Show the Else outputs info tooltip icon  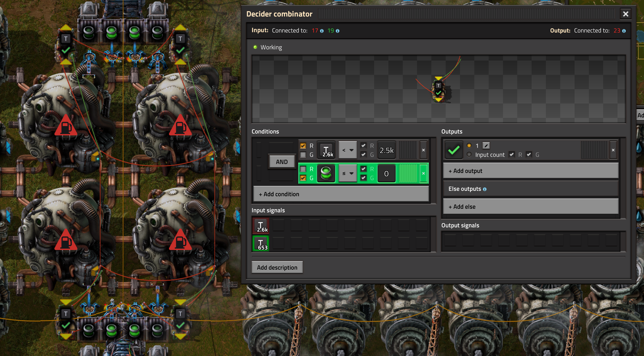[x=485, y=189]
